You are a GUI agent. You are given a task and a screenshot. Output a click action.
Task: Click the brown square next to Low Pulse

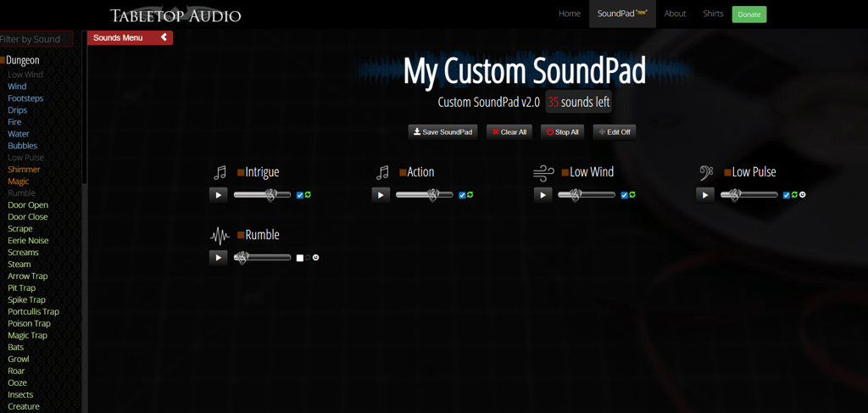[x=727, y=172]
